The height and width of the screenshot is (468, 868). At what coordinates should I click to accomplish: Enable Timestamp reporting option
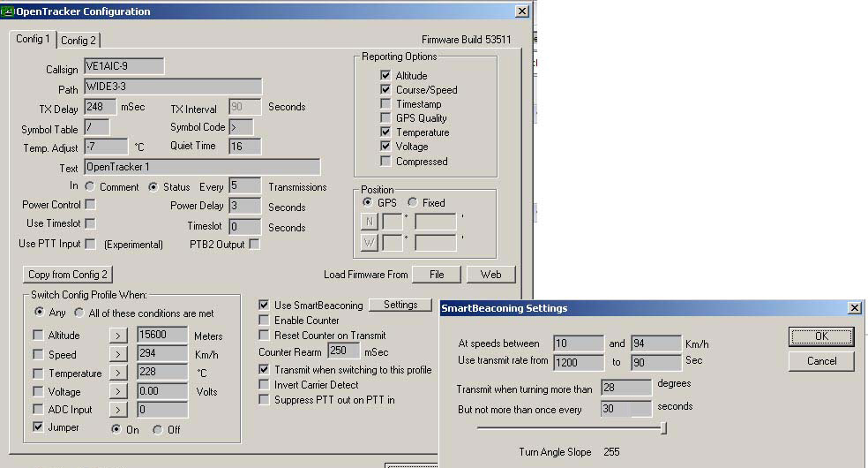point(385,103)
